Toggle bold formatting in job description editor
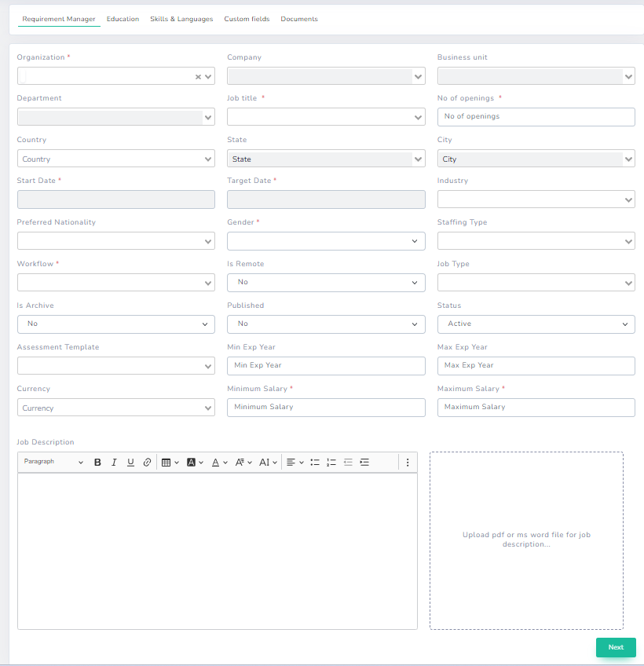 pos(97,462)
